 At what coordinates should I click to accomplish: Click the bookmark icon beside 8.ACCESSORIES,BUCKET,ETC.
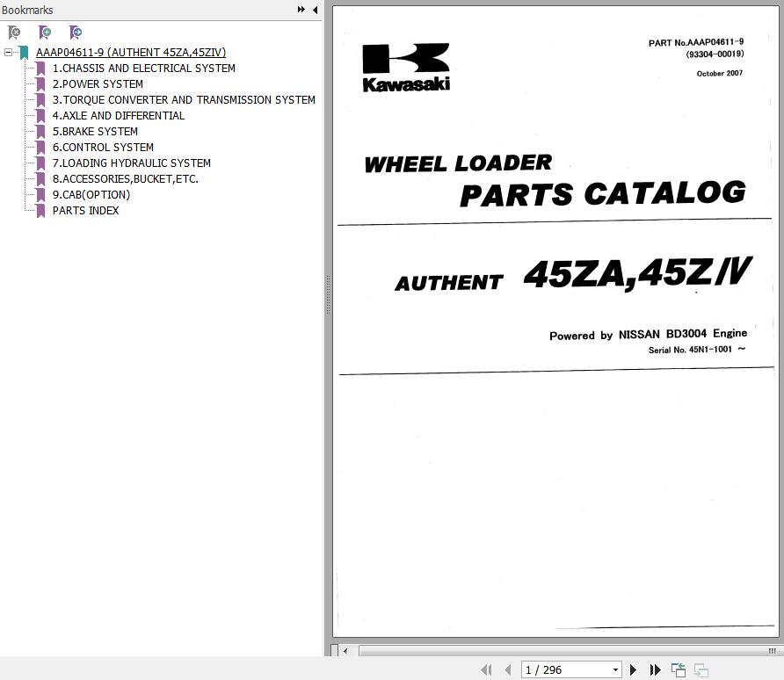(x=41, y=179)
